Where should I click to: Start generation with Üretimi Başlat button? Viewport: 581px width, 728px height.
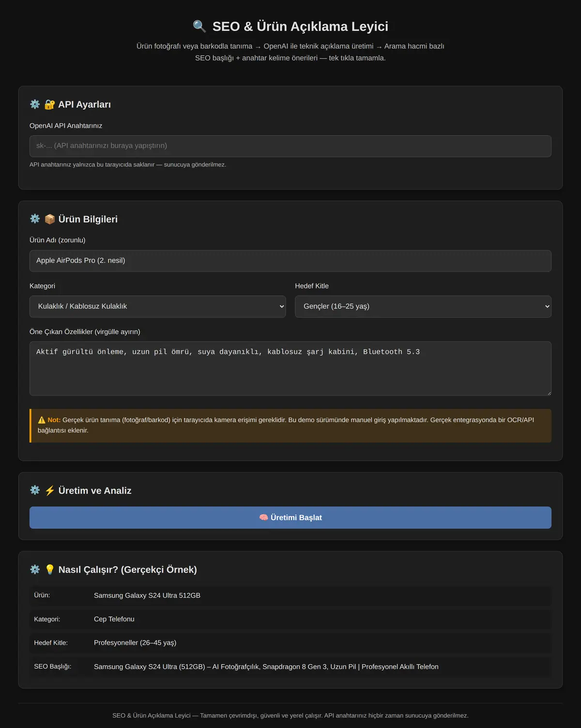(290, 517)
